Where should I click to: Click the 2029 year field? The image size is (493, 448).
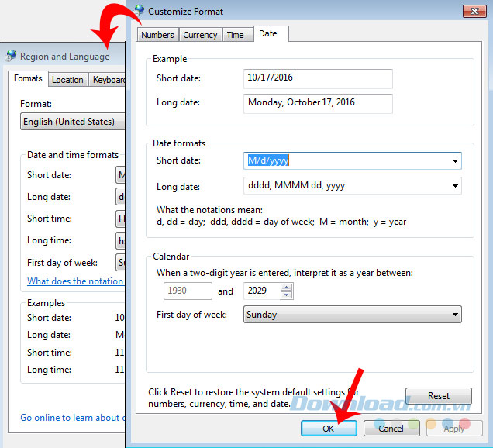262,291
